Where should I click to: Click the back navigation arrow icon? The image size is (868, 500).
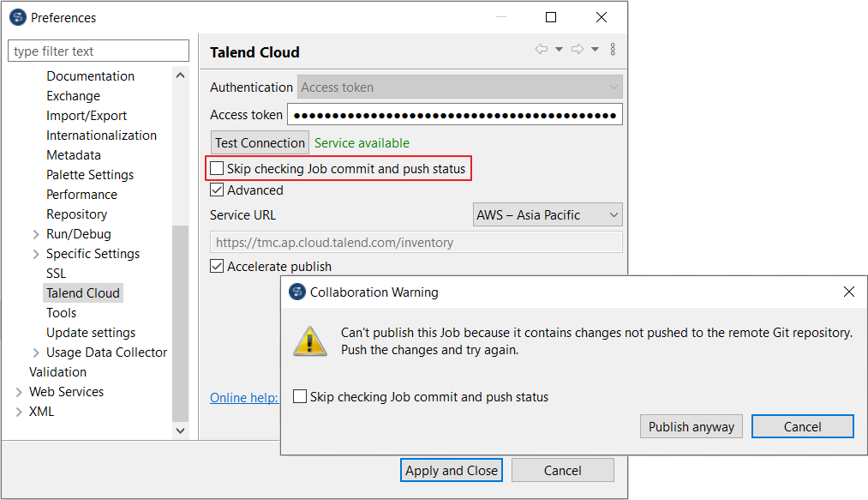[x=542, y=50]
